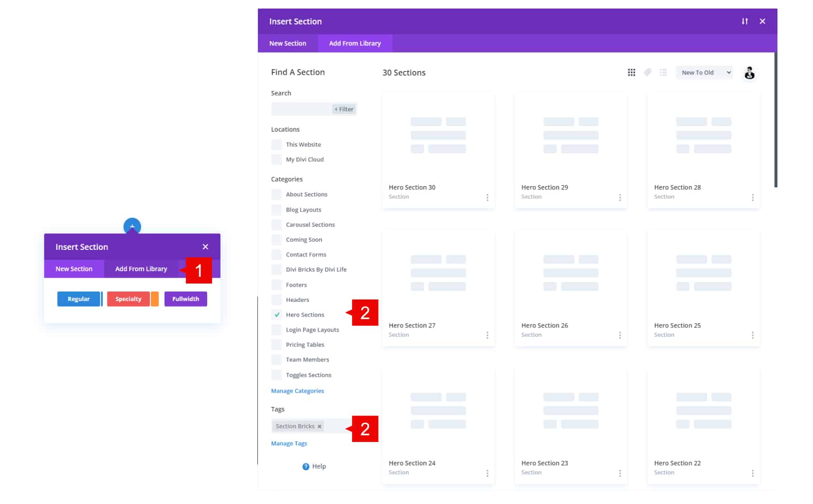Uncheck the Hero Sections category
Image resolution: width=813 pixels, height=504 pixels.
pos(277,315)
